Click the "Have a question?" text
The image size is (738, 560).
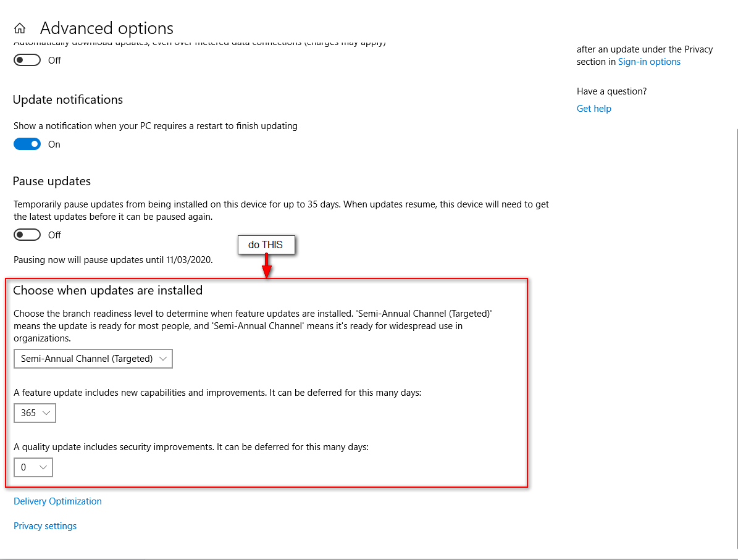pyautogui.click(x=611, y=91)
